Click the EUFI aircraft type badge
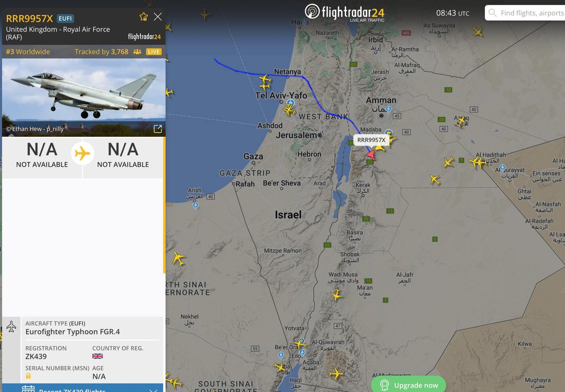 65,18
